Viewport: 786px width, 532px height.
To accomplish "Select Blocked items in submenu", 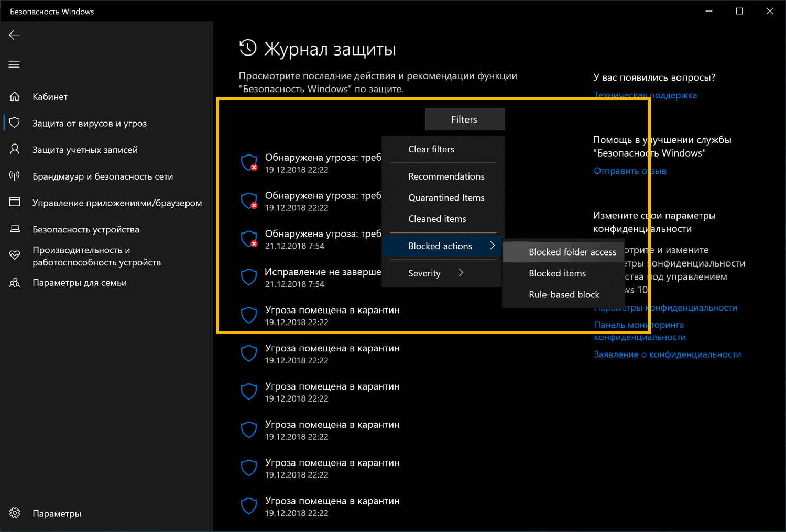I will coord(563,273).
